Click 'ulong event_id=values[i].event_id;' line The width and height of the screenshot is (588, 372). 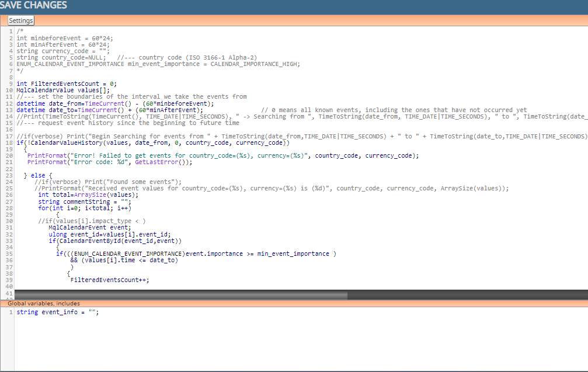110,234
